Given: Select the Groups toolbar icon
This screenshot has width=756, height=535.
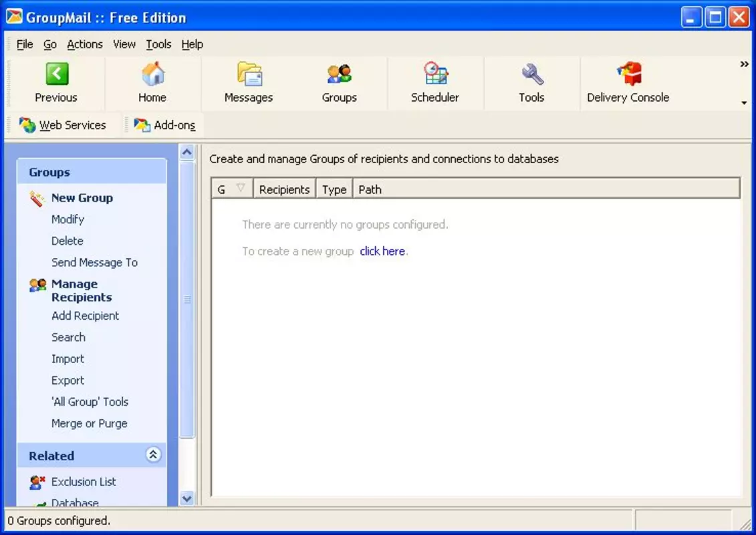Looking at the screenshot, I should coord(340,74).
